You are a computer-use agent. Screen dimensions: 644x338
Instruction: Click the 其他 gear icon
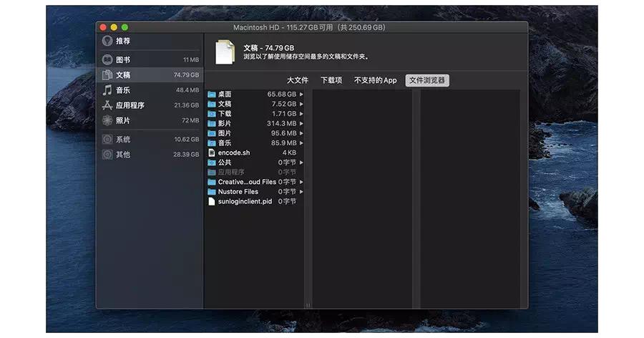tap(107, 155)
